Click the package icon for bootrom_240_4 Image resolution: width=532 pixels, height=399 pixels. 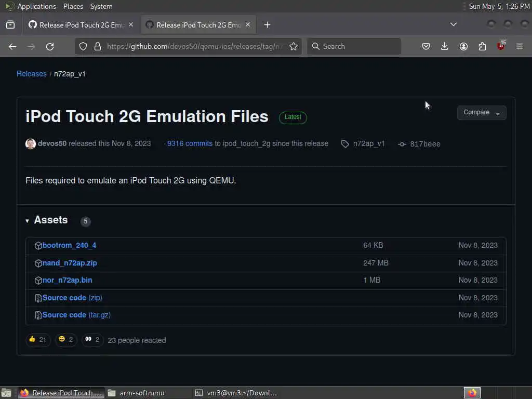point(38,246)
